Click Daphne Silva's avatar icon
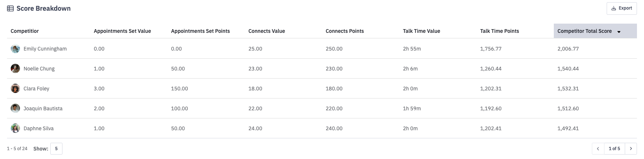Viewport: 644px width, 159px height. (x=15, y=128)
